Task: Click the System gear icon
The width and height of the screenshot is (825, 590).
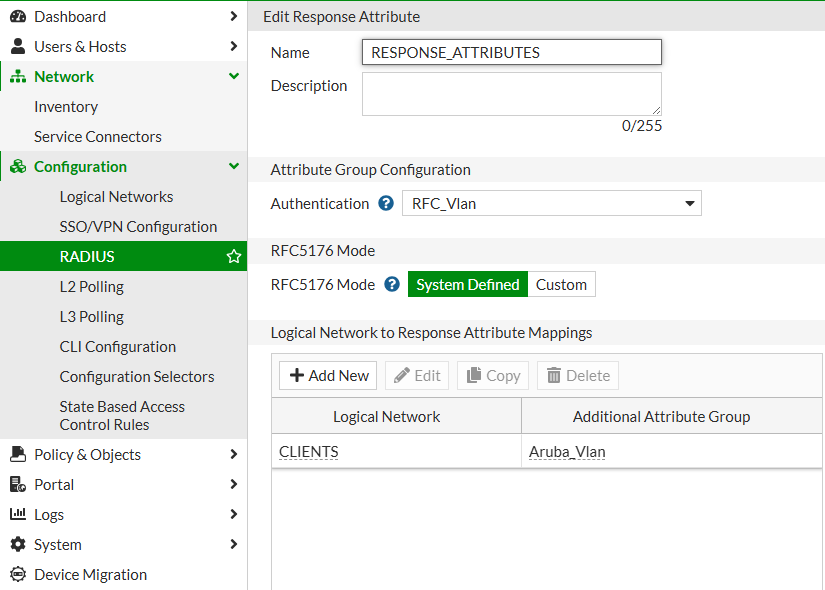Action: (x=18, y=544)
